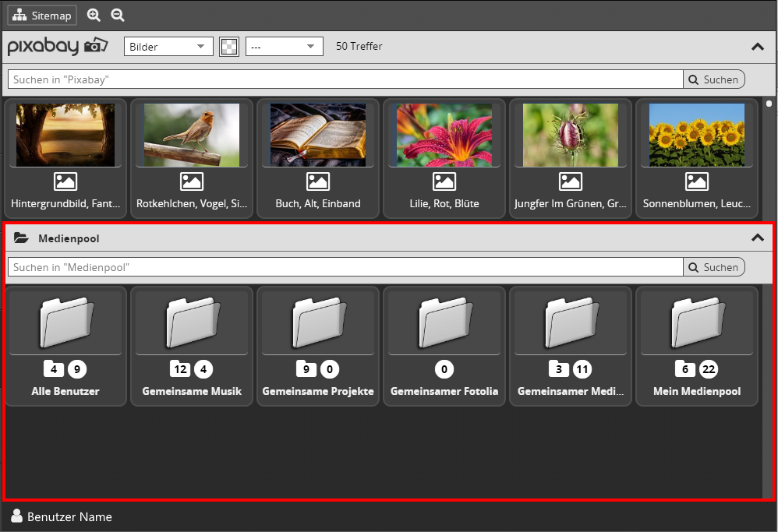This screenshot has width=778, height=532.
Task: Open the Alle Benutzer folder
Action: pyautogui.click(x=65, y=323)
